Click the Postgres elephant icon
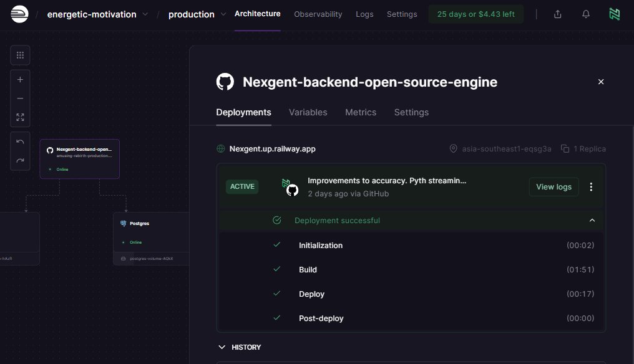This screenshot has height=364, width=634. coord(124,223)
